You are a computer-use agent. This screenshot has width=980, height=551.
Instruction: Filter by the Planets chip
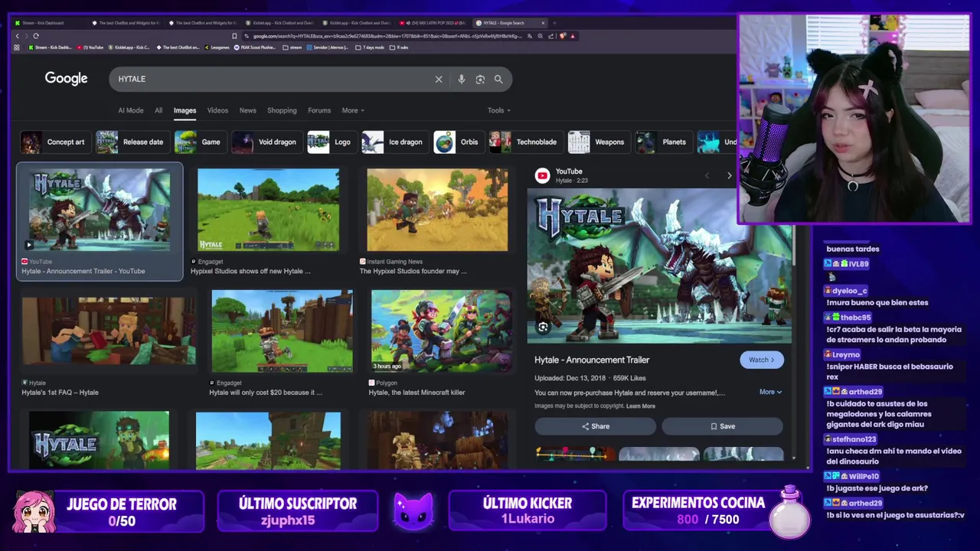click(x=662, y=142)
